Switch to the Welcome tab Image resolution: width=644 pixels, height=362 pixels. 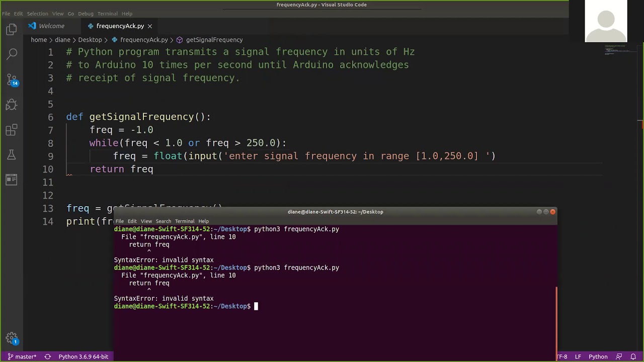tap(51, 26)
